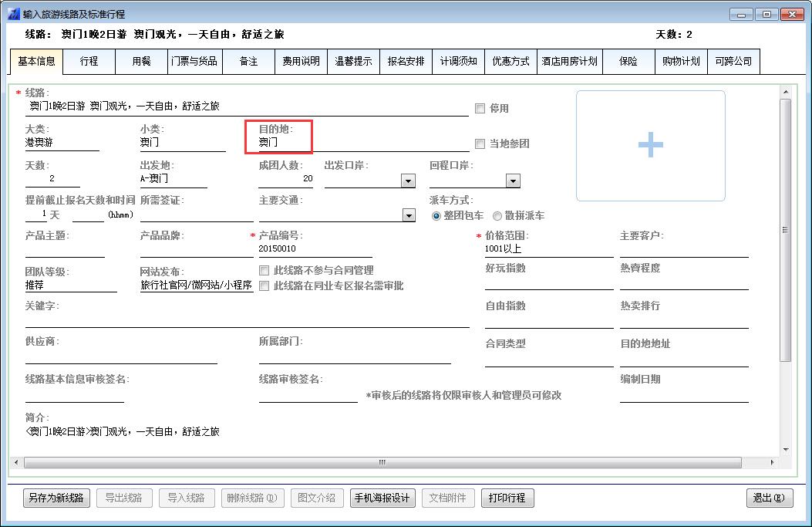Open the 酒店用房计划 tab
812x527 pixels.
point(569,61)
